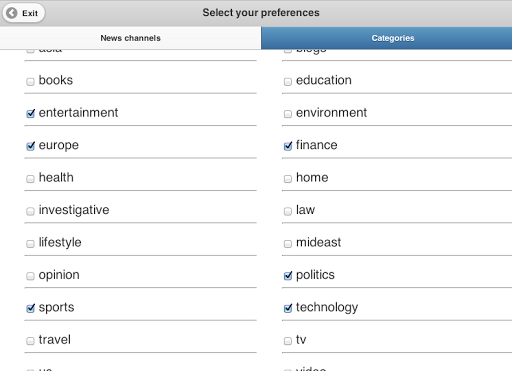The image size is (512, 371).
Task: Toggle the lifestyle checkbox on
Action: click(30, 244)
